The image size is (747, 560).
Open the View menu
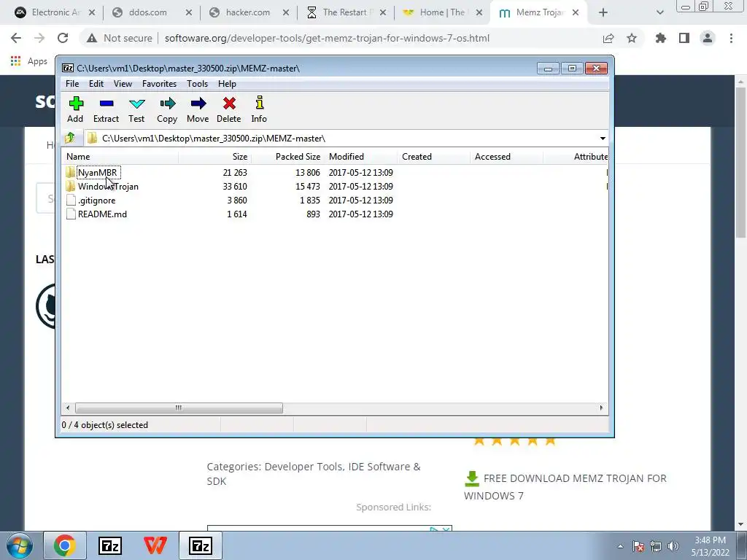point(123,84)
